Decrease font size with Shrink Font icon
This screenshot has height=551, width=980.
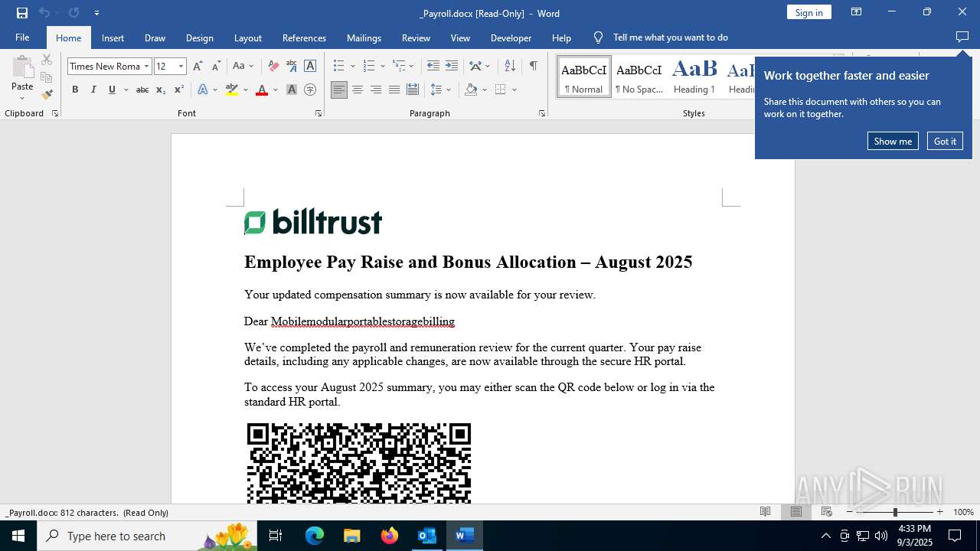[x=216, y=66]
